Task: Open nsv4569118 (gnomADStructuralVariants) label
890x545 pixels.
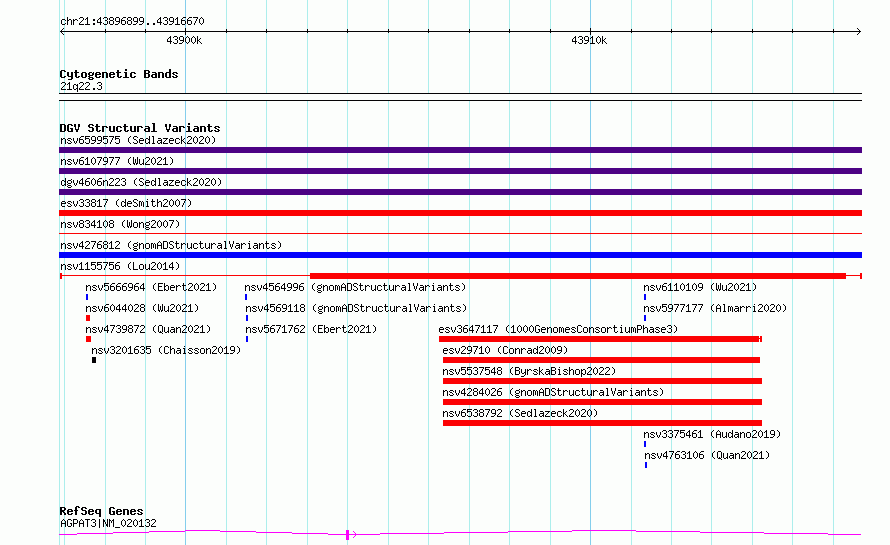Action: (356, 308)
